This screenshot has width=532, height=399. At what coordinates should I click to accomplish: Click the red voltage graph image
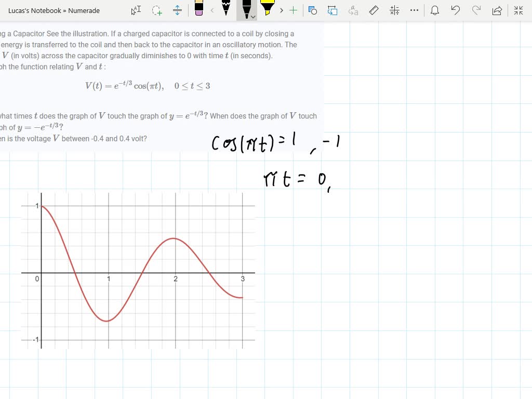coord(138,270)
